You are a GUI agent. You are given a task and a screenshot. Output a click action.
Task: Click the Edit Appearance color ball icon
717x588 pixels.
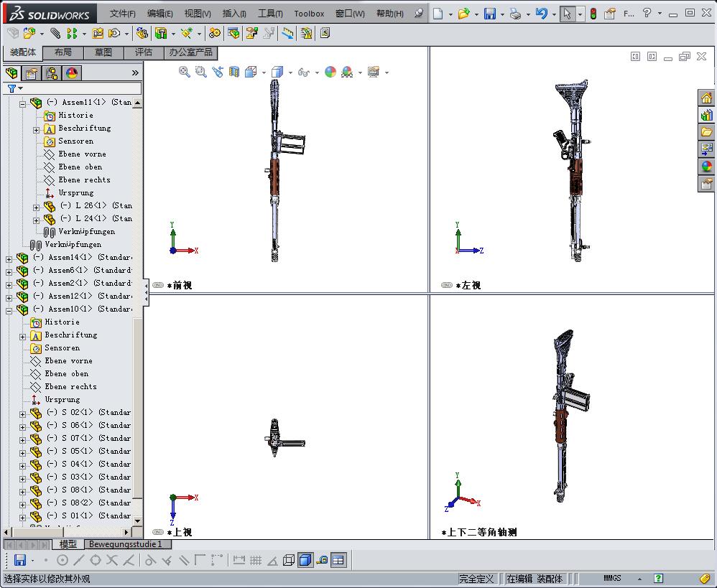click(x=330, y=72)
